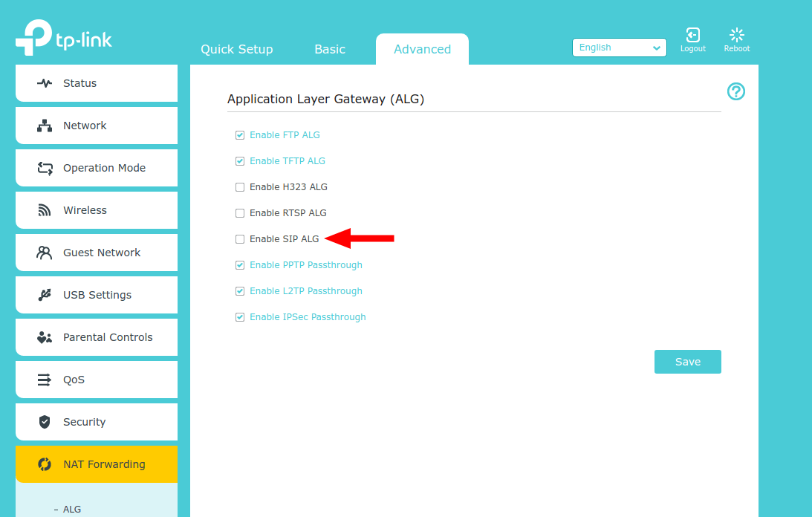Open the English language dropdown
This screenshot has width=812, height=517.
point(619,47)
